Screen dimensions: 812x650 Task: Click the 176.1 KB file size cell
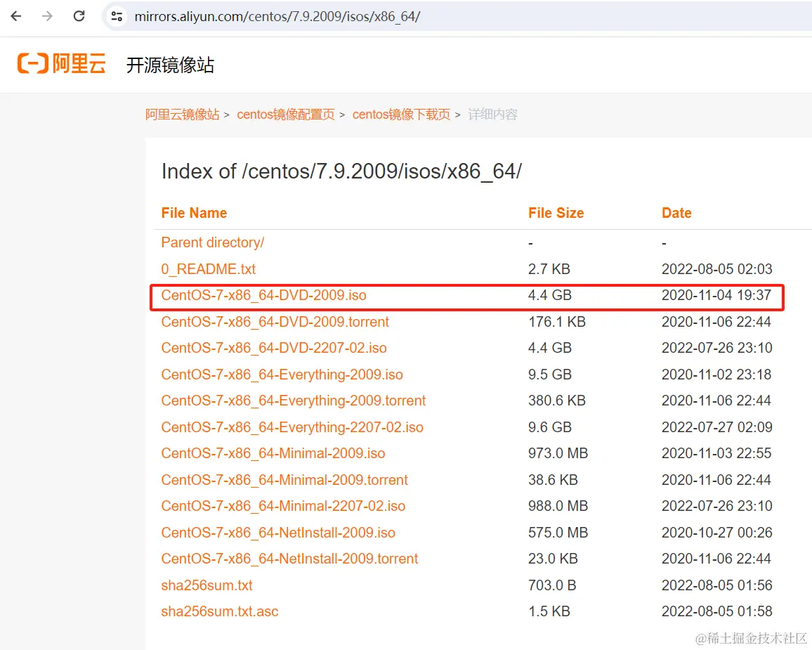tap(557, 322)
